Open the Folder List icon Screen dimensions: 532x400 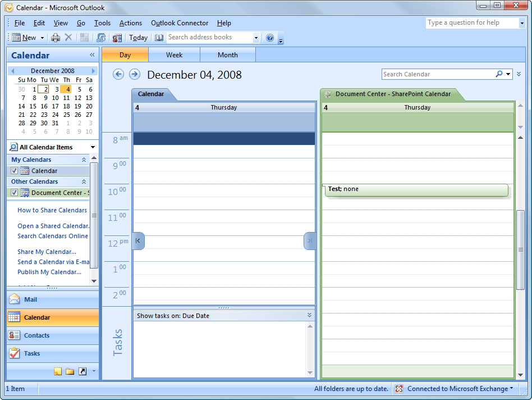pos(70,371)
